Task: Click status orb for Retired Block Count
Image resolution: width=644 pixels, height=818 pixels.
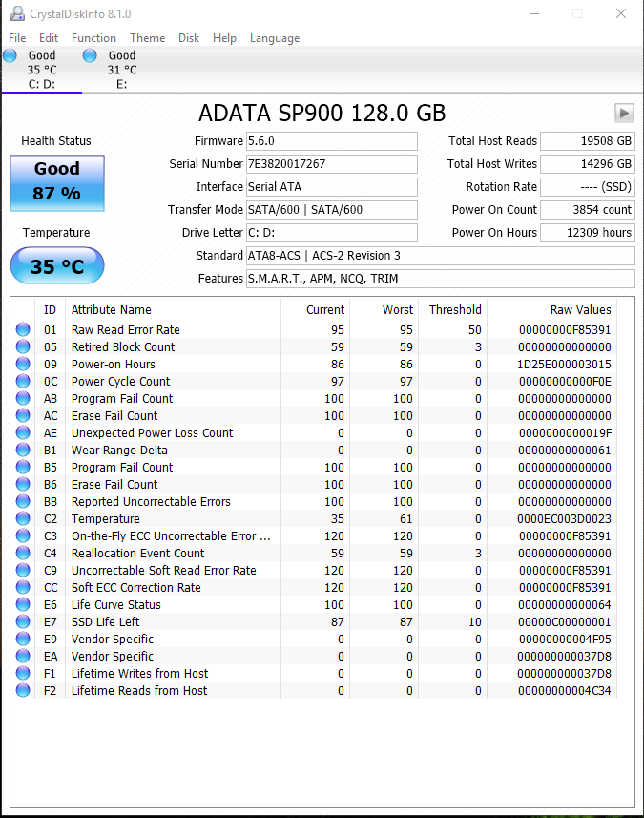Action: [23, 346]
